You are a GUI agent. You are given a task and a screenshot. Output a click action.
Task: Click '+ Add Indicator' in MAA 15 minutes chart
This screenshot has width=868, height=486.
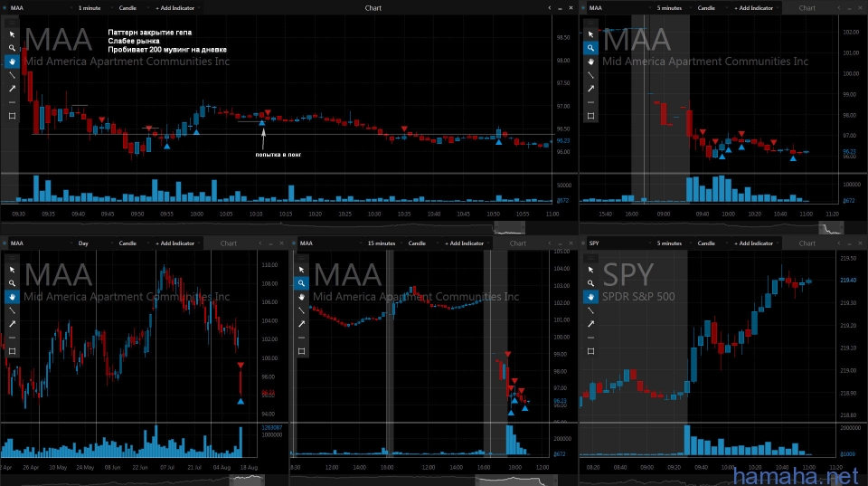(x=465, y=243)
